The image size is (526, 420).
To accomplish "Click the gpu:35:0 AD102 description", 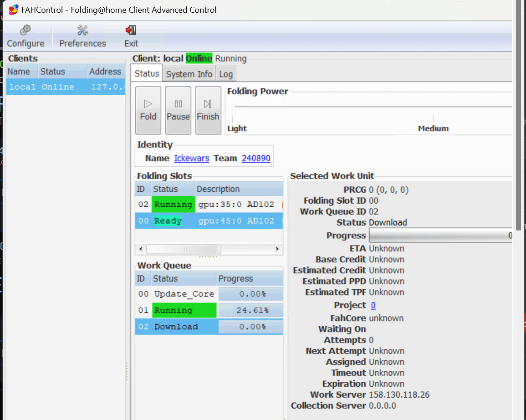I will pyautogui.click(x=236, y=204).
